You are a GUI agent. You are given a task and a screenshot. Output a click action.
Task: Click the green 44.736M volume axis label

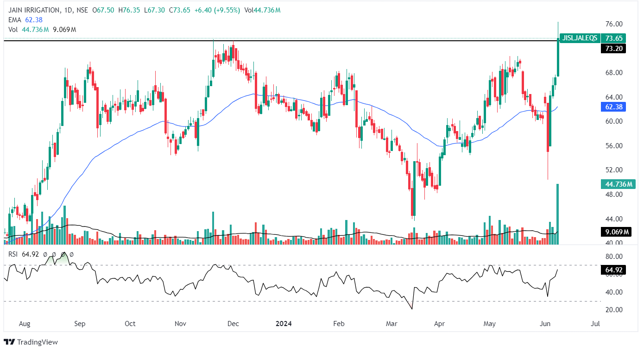tap(616, 184)
